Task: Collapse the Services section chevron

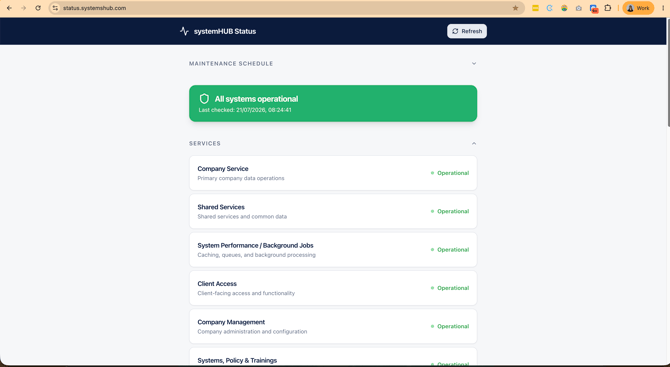Action: click(474, 144)
